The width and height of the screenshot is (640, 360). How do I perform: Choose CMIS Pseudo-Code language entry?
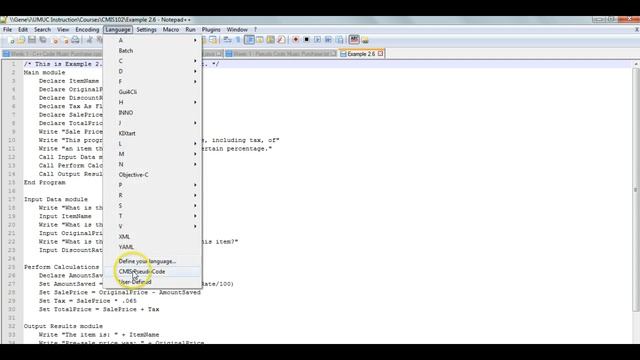152,271
